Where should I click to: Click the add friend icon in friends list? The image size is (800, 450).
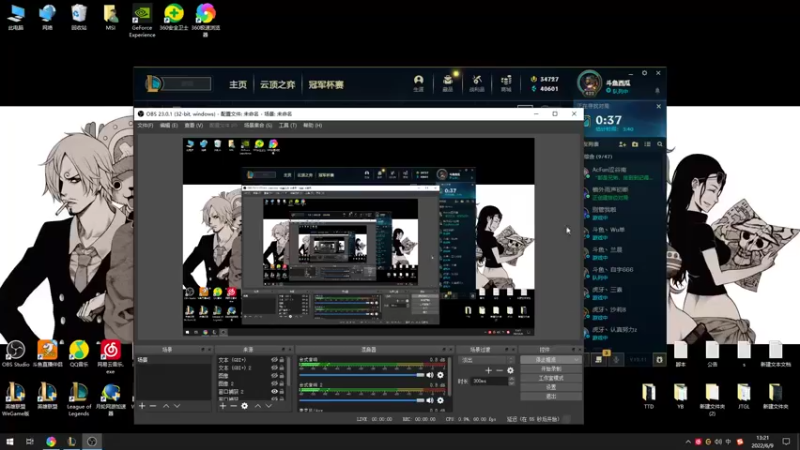(622, 144)
